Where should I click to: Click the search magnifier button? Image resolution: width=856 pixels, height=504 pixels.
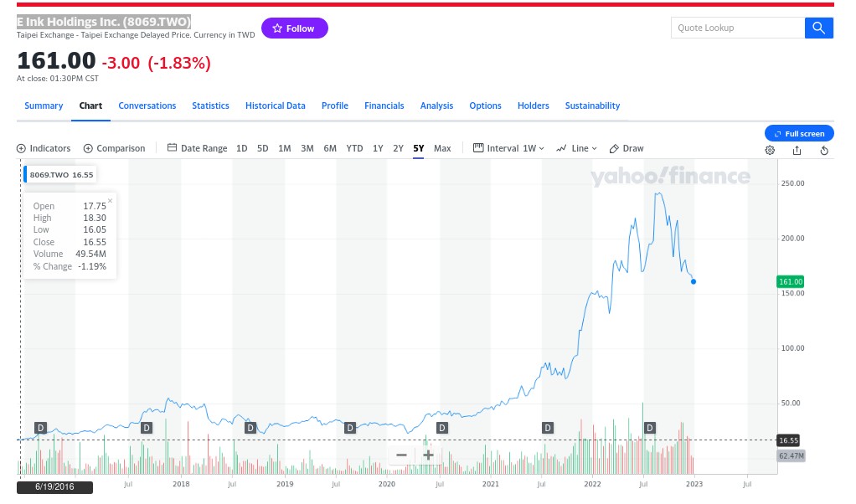[818, 28]
